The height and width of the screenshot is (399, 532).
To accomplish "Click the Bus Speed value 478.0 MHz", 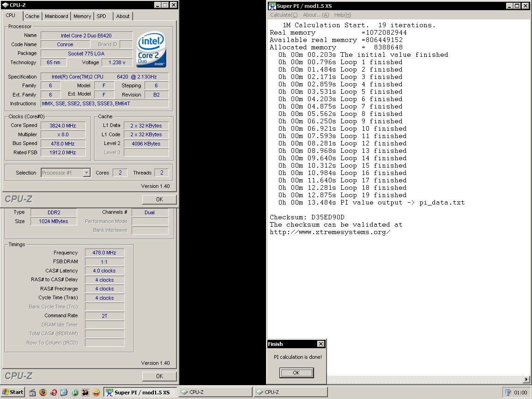I will (x=63, y=144).
